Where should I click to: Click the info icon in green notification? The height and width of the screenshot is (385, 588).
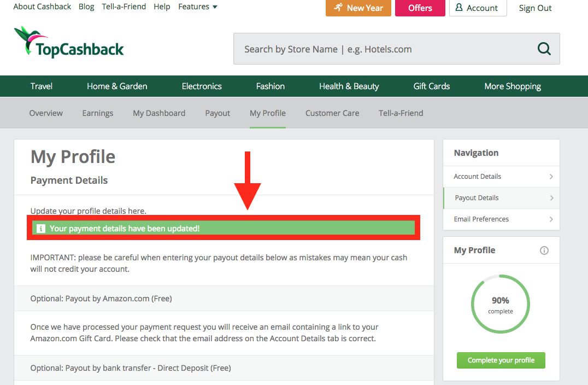tap(40, 228)
